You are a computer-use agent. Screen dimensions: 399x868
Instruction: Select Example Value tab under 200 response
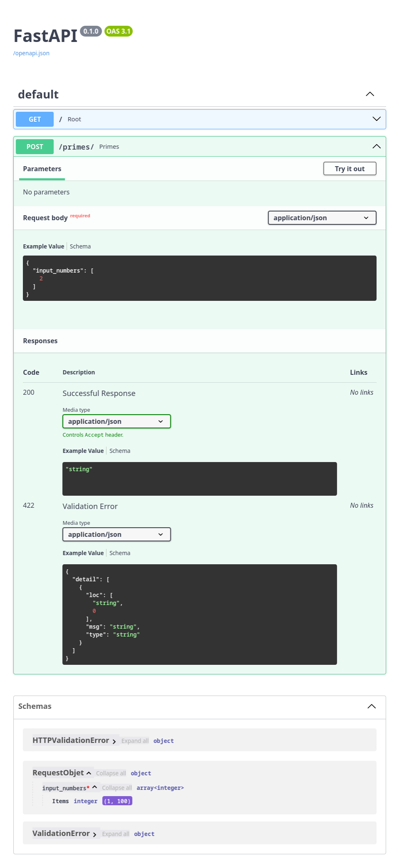click(83, 451)
